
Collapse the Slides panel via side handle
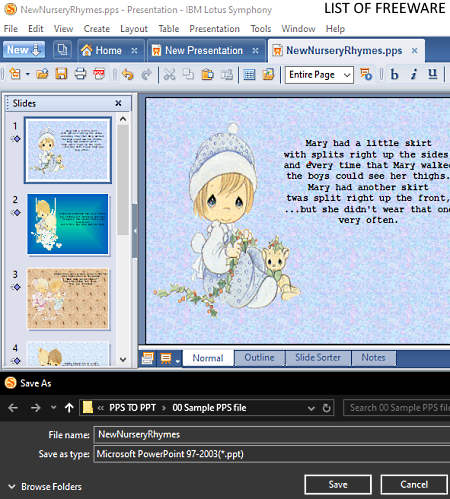135,230
